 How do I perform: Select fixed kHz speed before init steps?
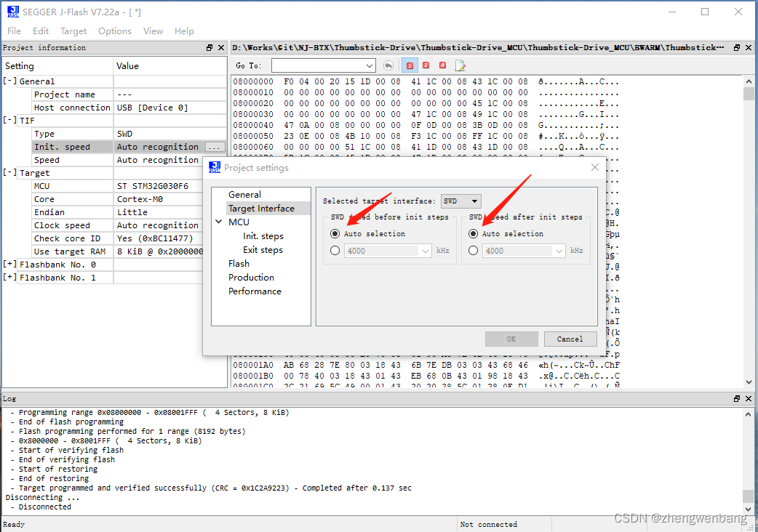[335, 251]
